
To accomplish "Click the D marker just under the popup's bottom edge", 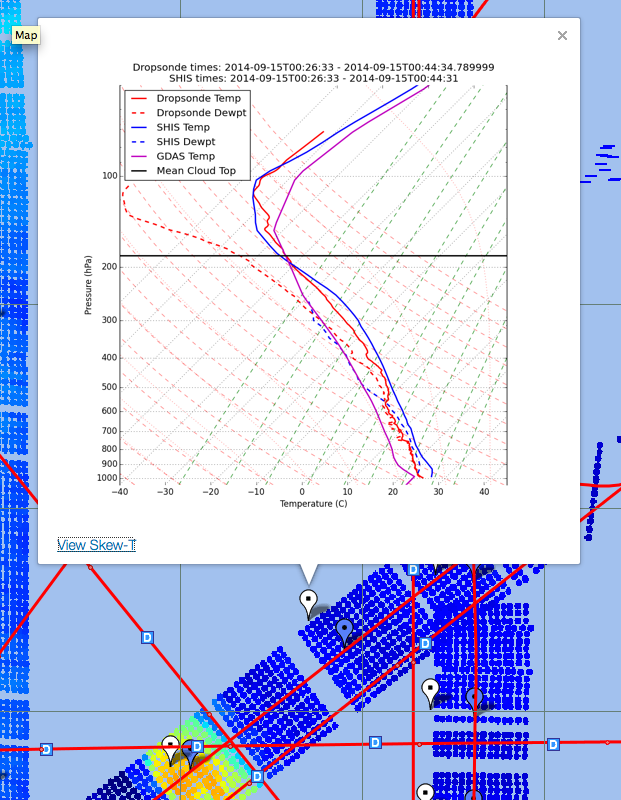I will [413, 569].
